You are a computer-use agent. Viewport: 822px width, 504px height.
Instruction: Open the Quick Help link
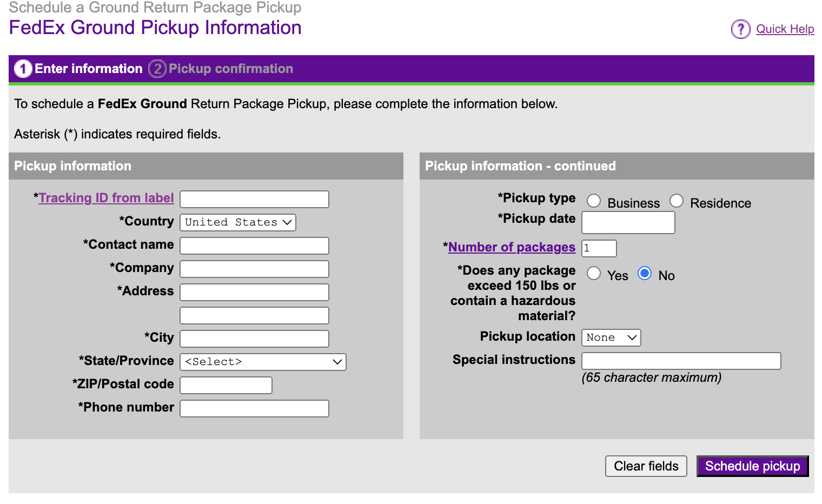tap(785, 29)
